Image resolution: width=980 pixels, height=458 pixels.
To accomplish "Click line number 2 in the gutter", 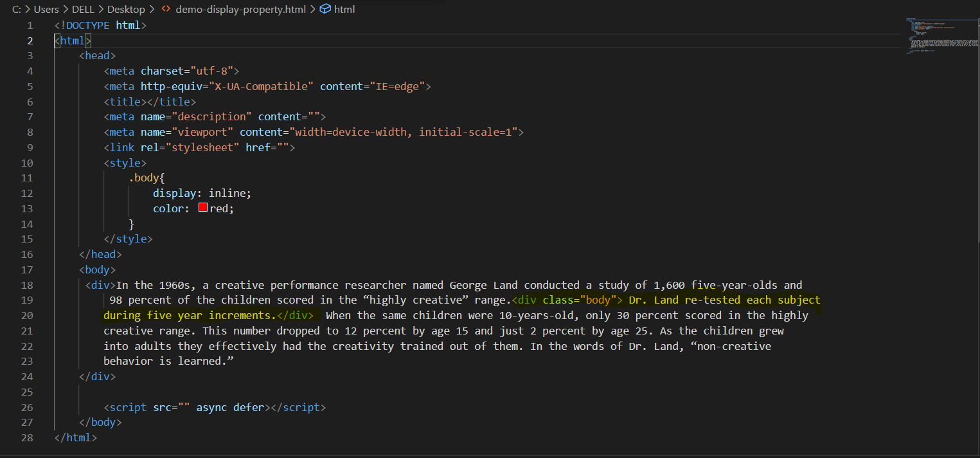I will point(30,41).
